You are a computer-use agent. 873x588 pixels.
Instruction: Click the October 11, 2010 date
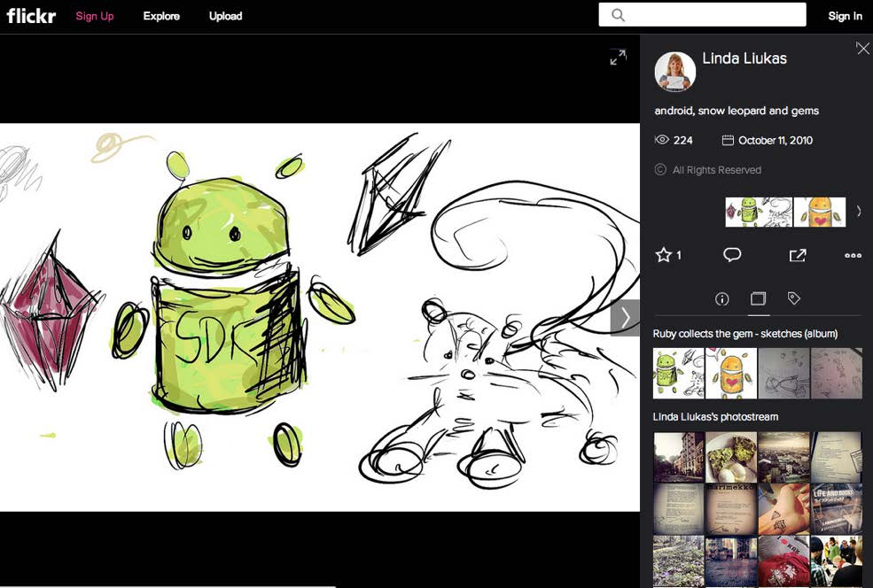click(776, 140)
